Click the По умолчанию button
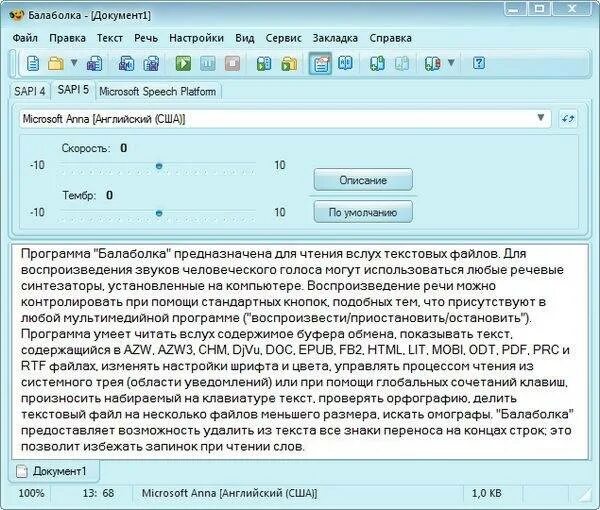 tap(363, 212)
